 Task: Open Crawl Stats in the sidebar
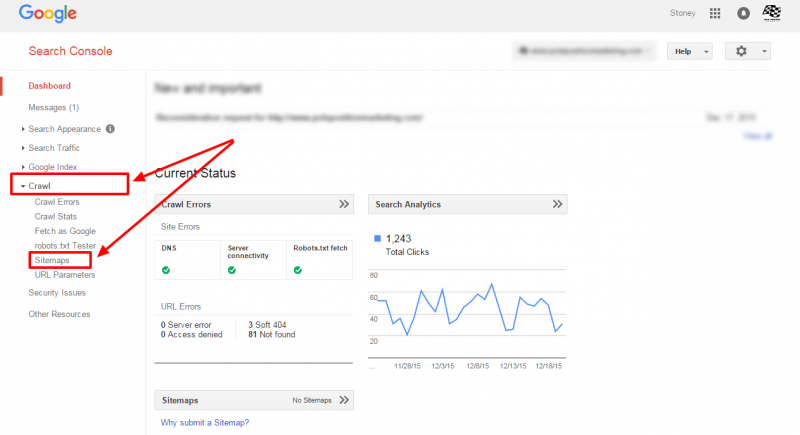(56, 217)
